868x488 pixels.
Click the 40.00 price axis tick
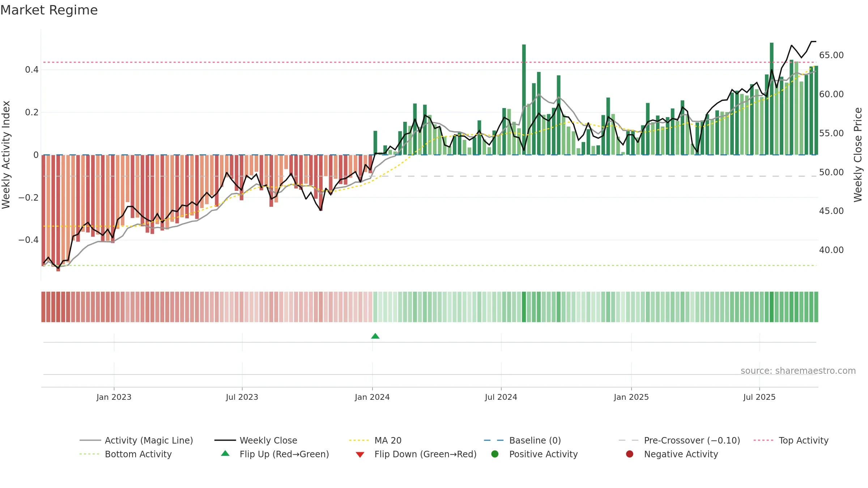[x=831, y=250]
